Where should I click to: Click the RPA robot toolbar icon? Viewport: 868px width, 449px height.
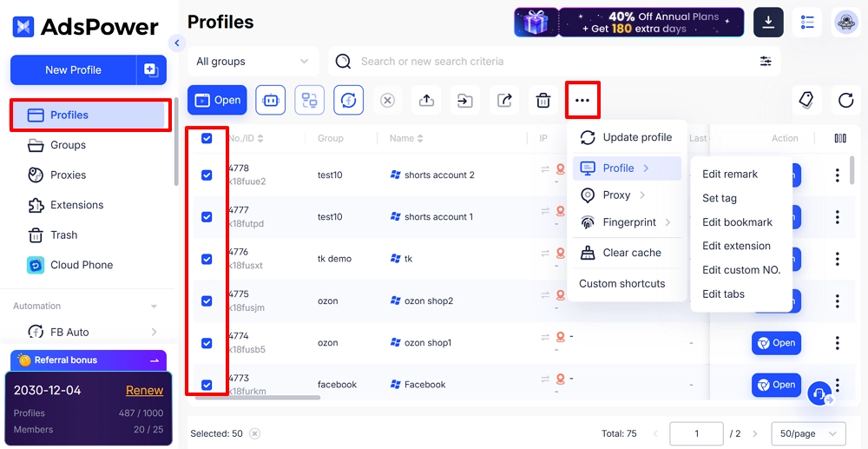pyautogui.click(x=270, y=100)
